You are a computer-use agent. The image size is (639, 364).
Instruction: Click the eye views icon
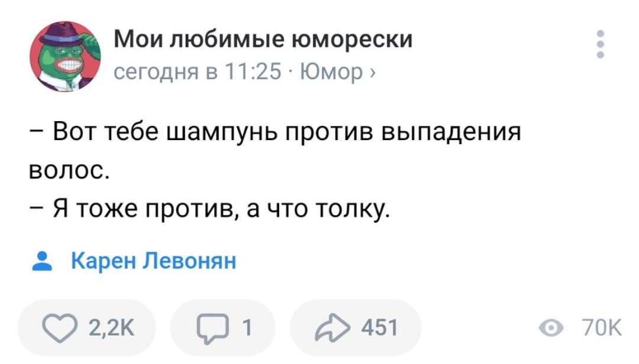tap(551, 328)
